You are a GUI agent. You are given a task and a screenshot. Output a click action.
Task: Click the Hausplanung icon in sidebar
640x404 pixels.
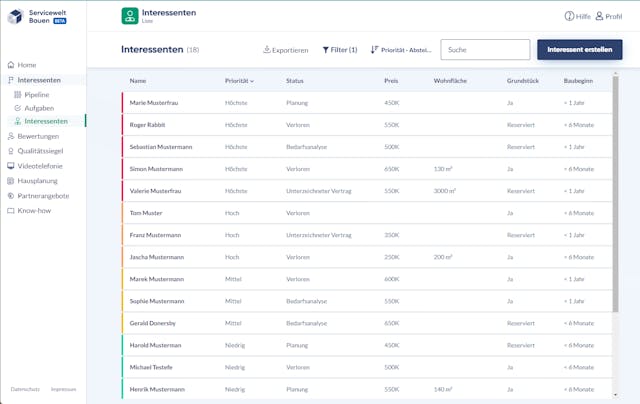pyautogui.click(x=11, y=181)
